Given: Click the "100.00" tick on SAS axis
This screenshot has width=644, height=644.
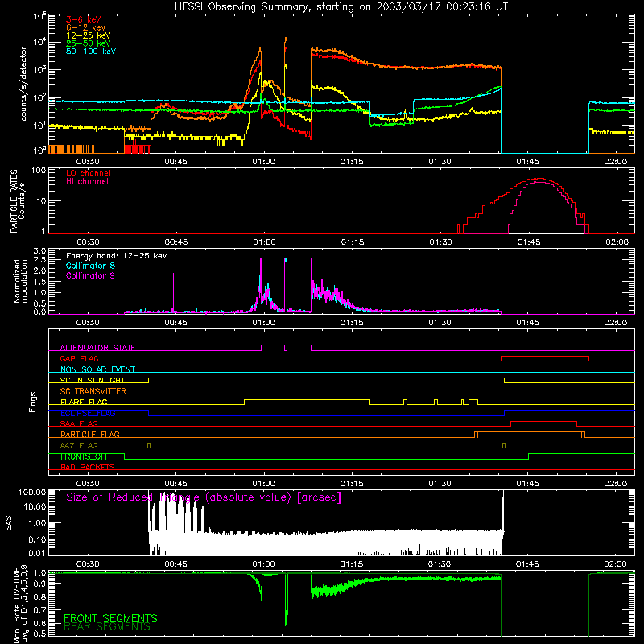Looking at the screenshot, I should 32,492.
